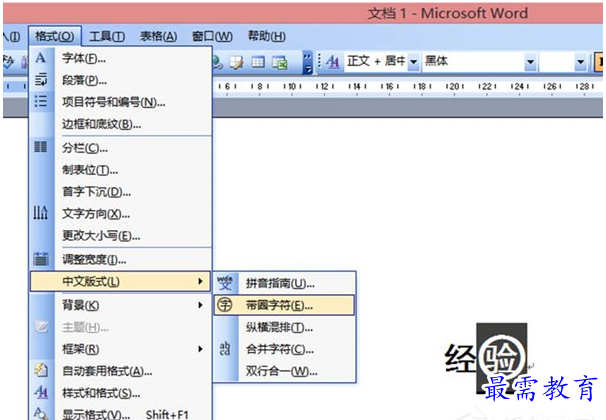Select 带圈字符(E)... submenu item
This screenshot has height=420, width=606.
(284, 305)
